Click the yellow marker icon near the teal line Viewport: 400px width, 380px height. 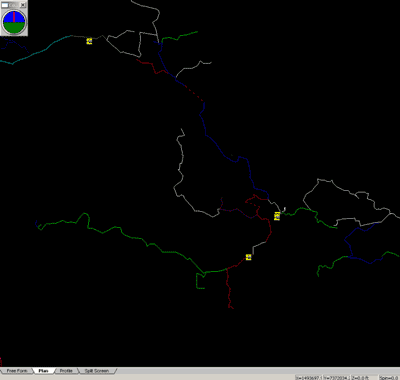pos(89,41)
